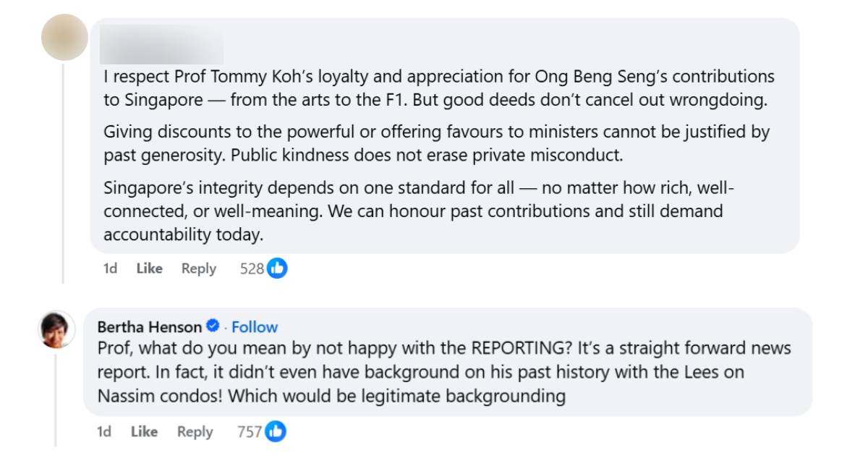Click the blue thumbs-up icon beside 528
Viewport: 868px width, 456px height.
point(277,269)
